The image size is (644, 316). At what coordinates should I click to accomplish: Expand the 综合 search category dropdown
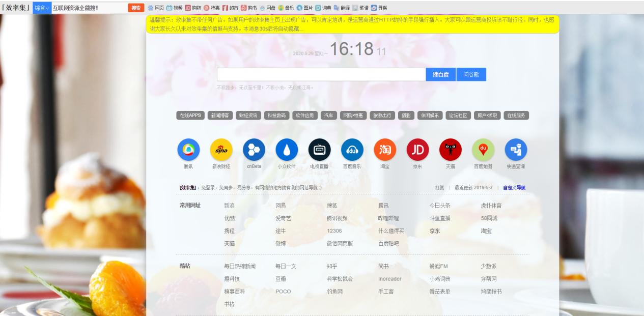pos(42,8)
